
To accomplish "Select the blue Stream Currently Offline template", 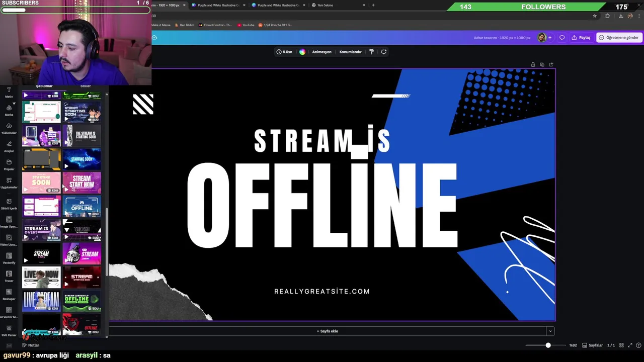I will 82,207.
